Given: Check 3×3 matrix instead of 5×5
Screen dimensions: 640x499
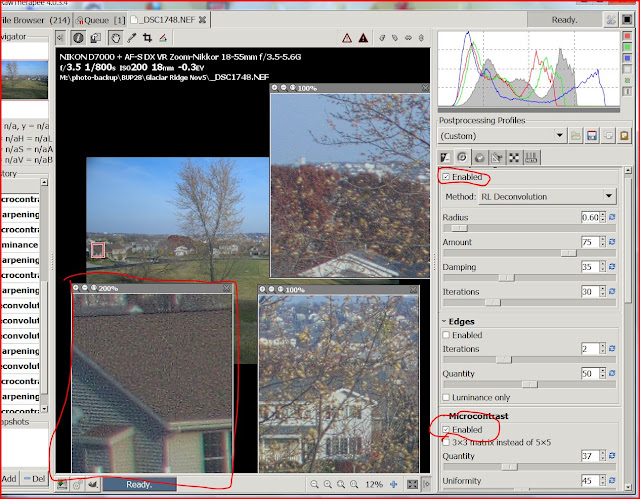Looking at the screenshot, I should point(446,442).
